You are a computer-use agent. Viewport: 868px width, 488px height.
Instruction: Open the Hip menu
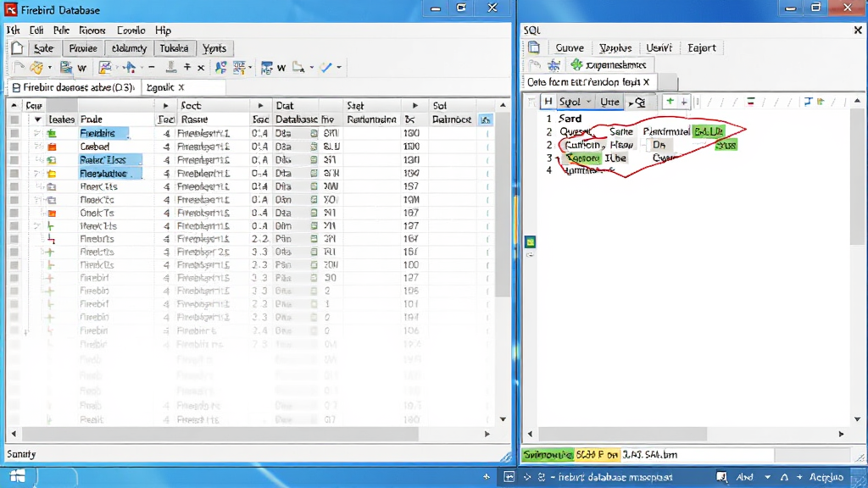[163, 30]
